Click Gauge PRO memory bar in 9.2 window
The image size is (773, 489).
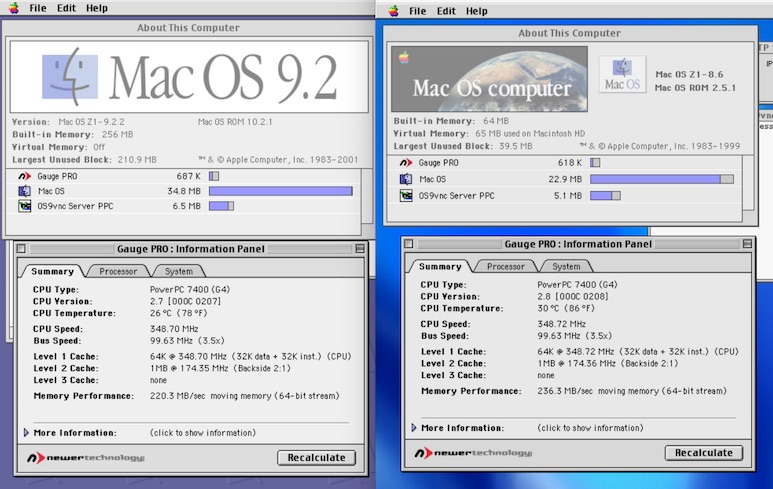point(214,176)
